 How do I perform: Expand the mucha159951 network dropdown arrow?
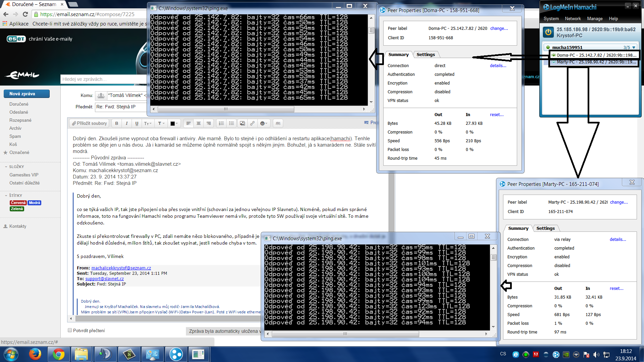[x=634, y=48]
